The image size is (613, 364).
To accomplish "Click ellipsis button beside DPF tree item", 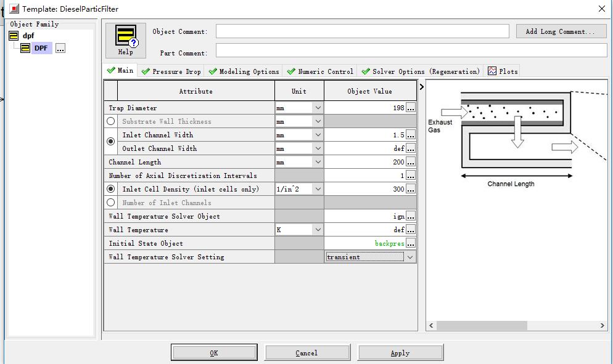I will 60,48.
